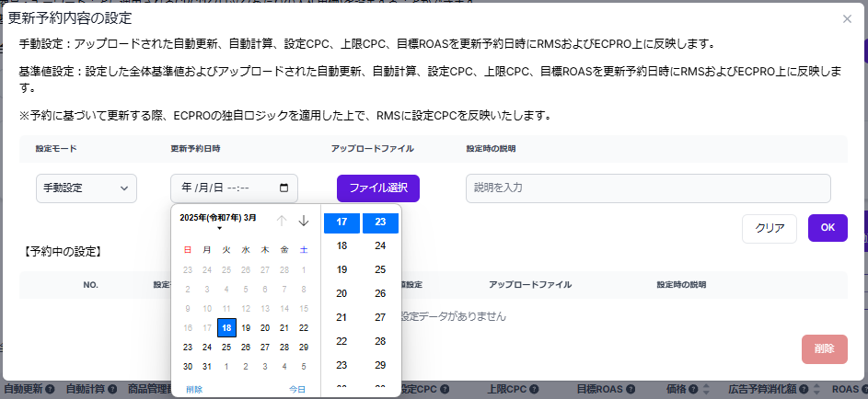Click the クリア button
The width and height of the screenshot is (868, 399).
coord(769,229)
